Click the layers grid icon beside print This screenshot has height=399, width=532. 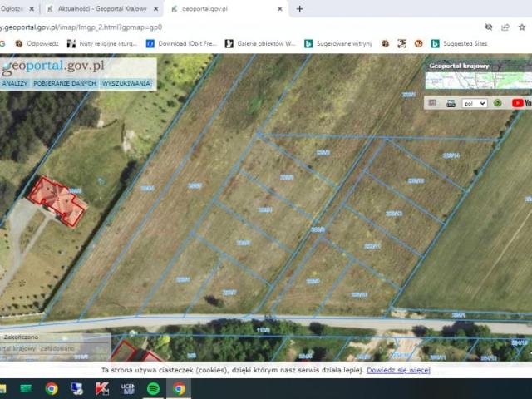click(x=432, y=103)
